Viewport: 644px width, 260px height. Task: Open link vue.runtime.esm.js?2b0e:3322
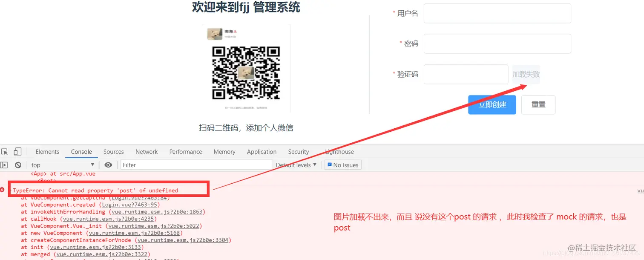(x=102, y=254)
